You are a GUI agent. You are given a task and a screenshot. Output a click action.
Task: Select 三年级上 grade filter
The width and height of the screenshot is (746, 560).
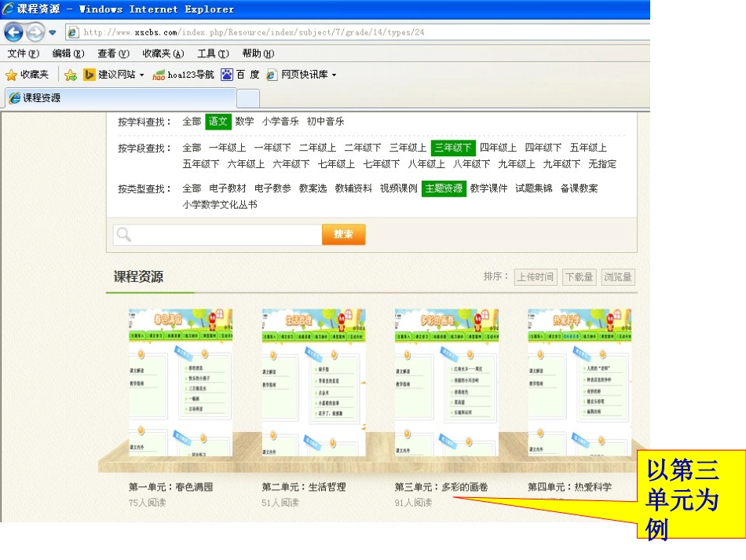(408, 148)
